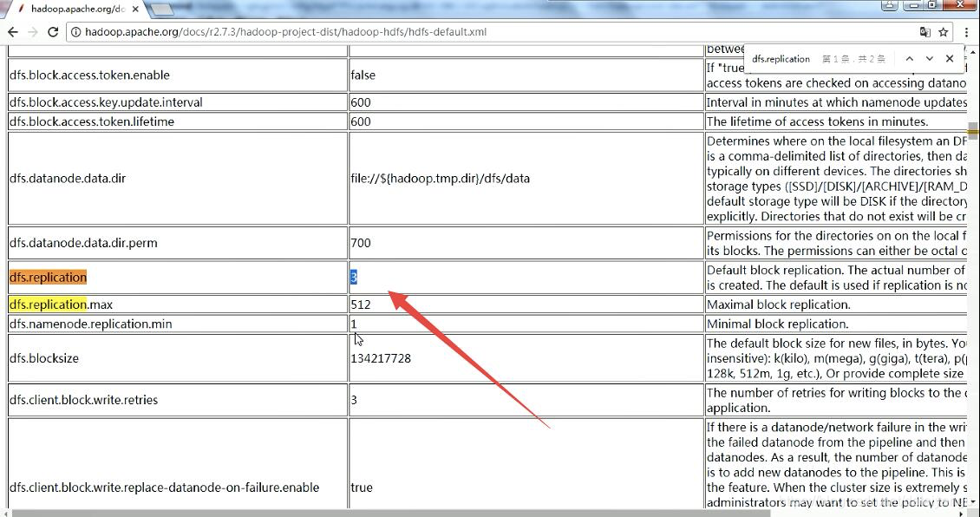The image size is (980, 517).
Task: Click the translate page icon
Action: coord(925,32)
